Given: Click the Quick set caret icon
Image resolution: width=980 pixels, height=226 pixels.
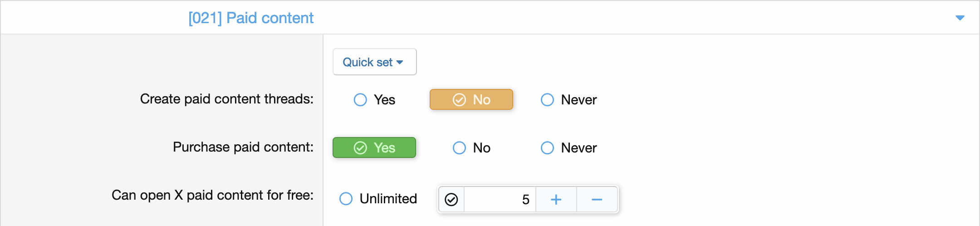Looking at the screenshot, I should coord(400,62).
